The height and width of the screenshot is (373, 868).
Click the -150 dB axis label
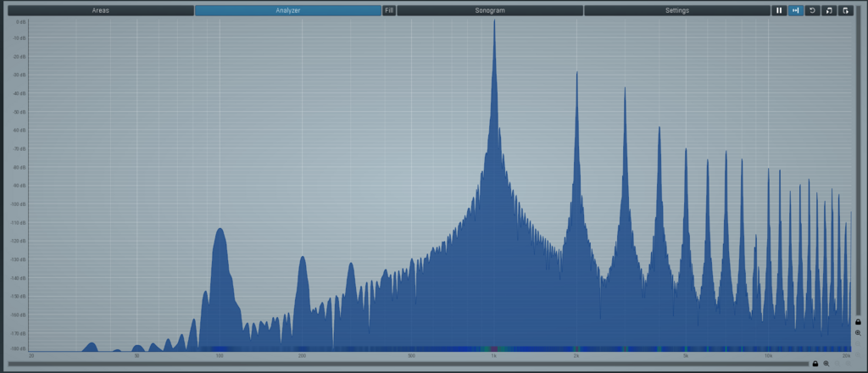pos(19,296)
